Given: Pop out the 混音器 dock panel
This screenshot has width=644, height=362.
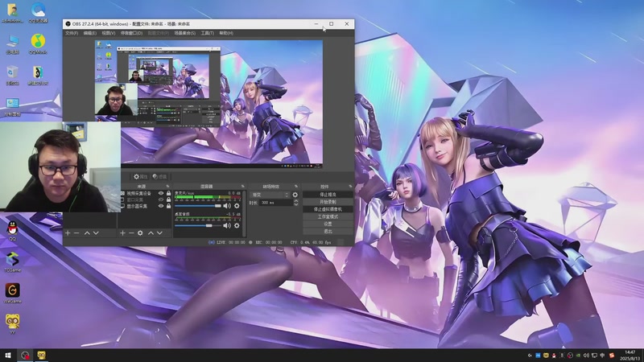Looking at the screenshot, I should [243, 187].
